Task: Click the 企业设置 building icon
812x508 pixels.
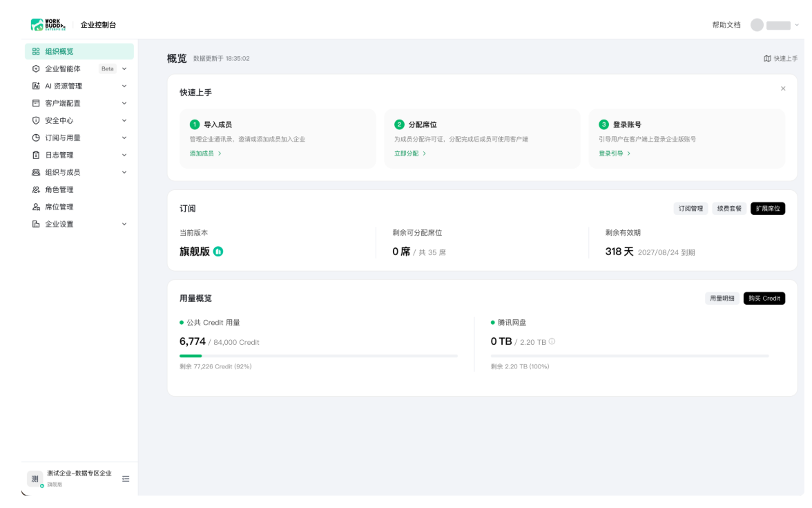Action: tap(36, 224)
